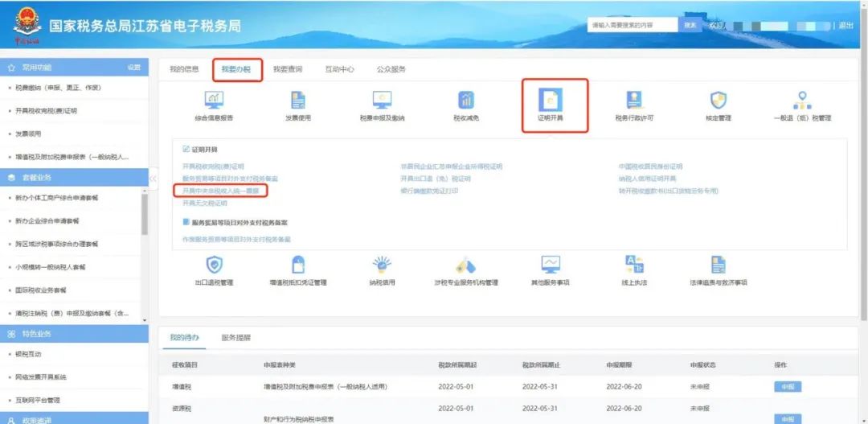Click 申报 button in the 增值税 row

coord(788,387)
